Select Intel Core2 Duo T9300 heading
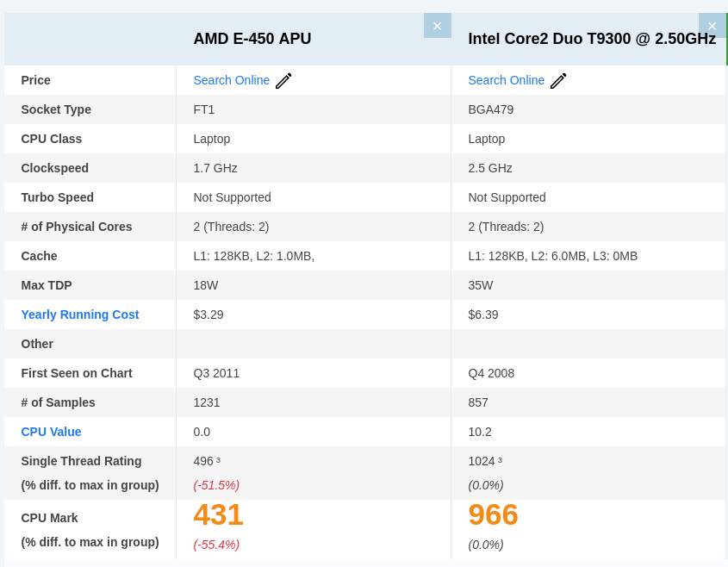 (592, 39)
